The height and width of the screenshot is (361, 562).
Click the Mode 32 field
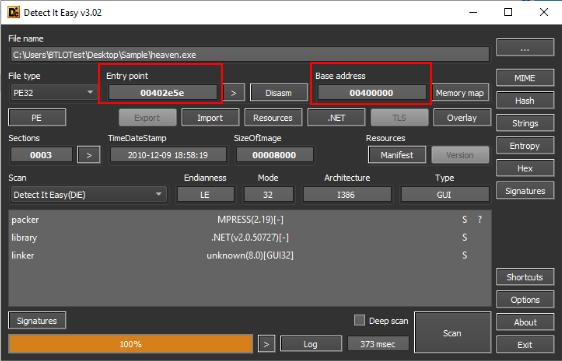268,195
